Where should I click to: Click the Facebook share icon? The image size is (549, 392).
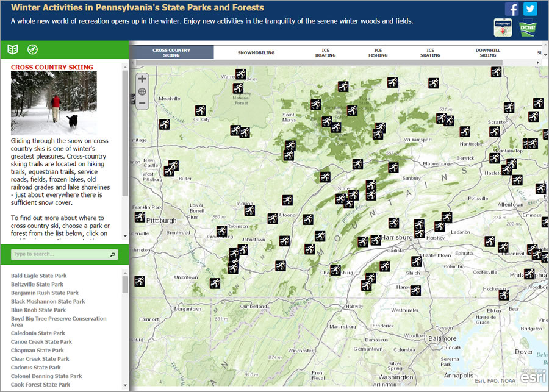point(512,9)
